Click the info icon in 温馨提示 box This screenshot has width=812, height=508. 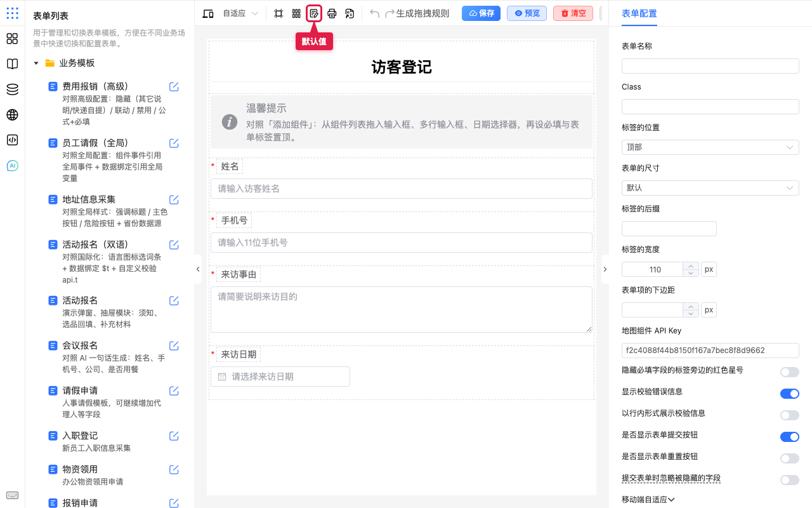(x=230, y=122)
